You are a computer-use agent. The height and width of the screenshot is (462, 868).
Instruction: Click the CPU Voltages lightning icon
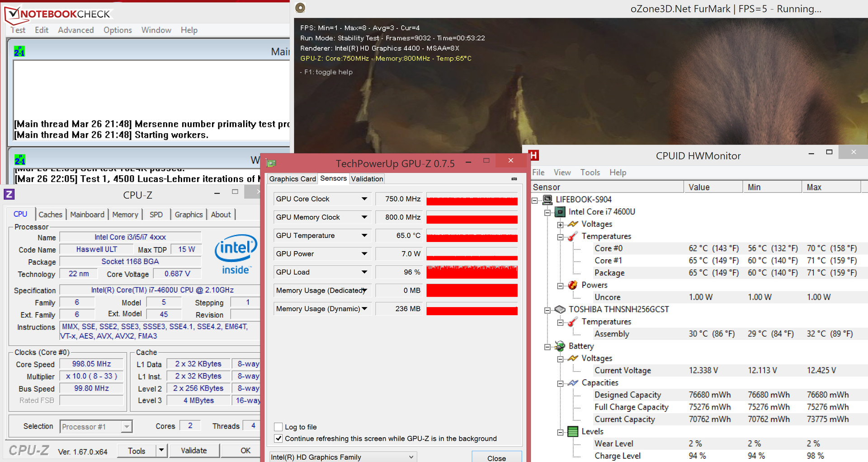click(573, 224)
